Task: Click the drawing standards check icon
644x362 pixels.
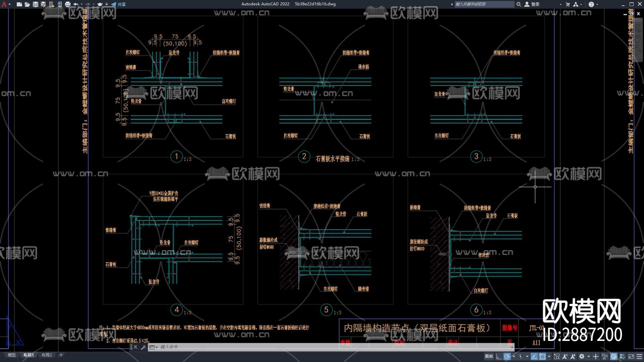Action: (x=622, y=356)
